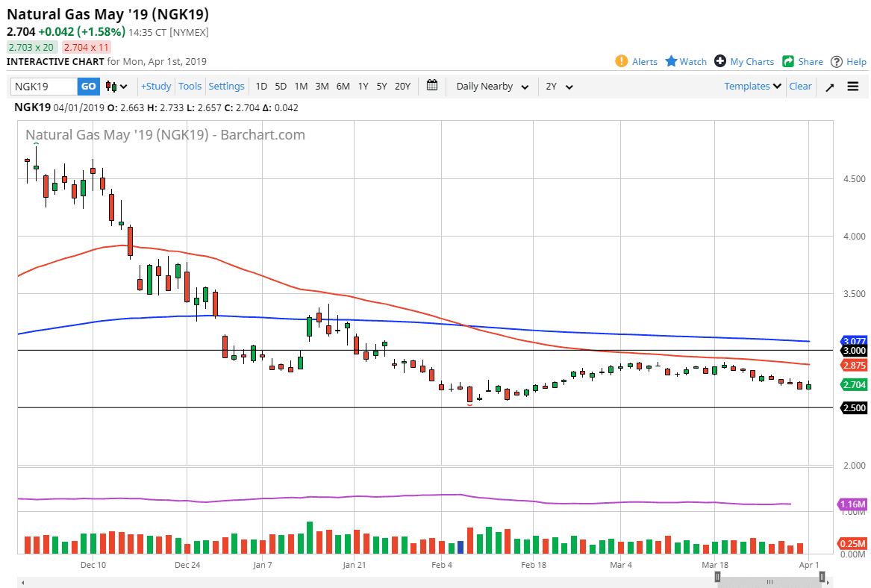Click the Alerts exclamation icon
Viewport: 871px width, 588px height.
(x=621, y=61)
